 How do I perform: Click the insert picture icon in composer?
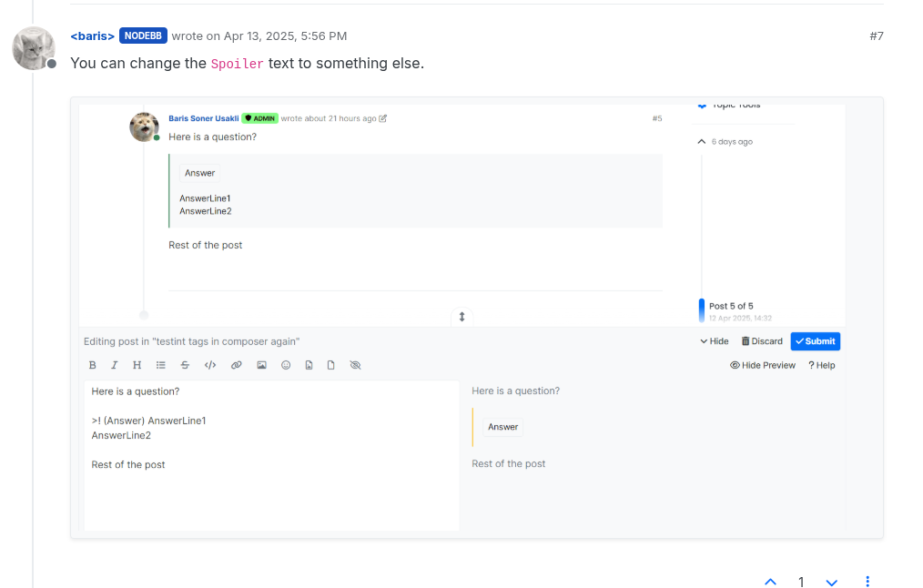point(261,365)
